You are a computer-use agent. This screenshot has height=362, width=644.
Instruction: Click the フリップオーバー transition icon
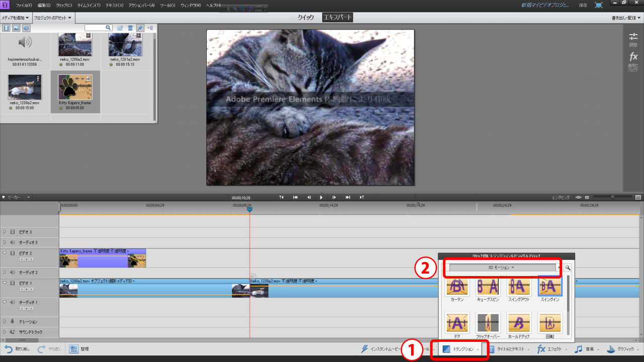click(x=488, y=323)
